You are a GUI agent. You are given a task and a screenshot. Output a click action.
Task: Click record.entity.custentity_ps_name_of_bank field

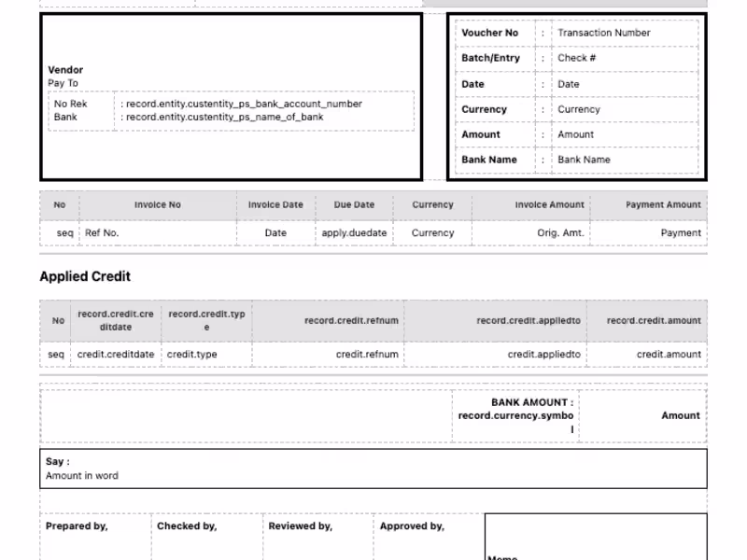pyautogui.click(x=224, y=118)
